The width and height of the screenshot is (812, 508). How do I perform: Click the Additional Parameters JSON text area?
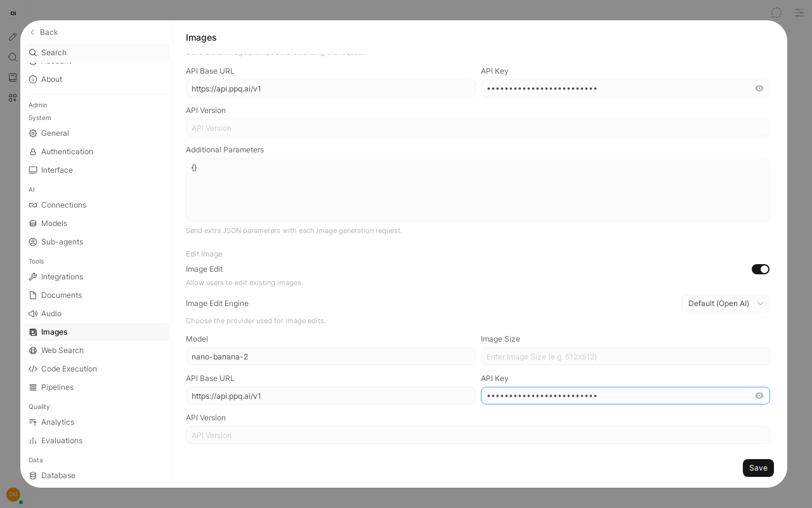pyautogui.click(x=478, y=190)
